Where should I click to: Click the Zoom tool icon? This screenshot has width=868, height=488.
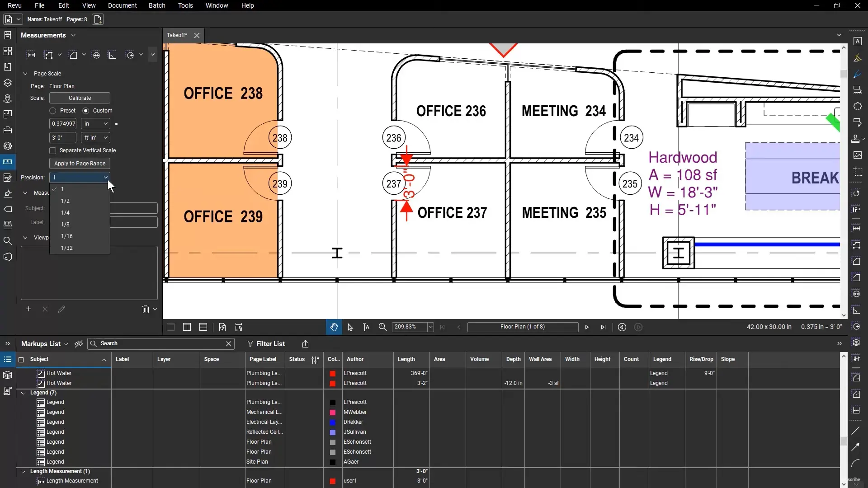[x=382, y=327]
